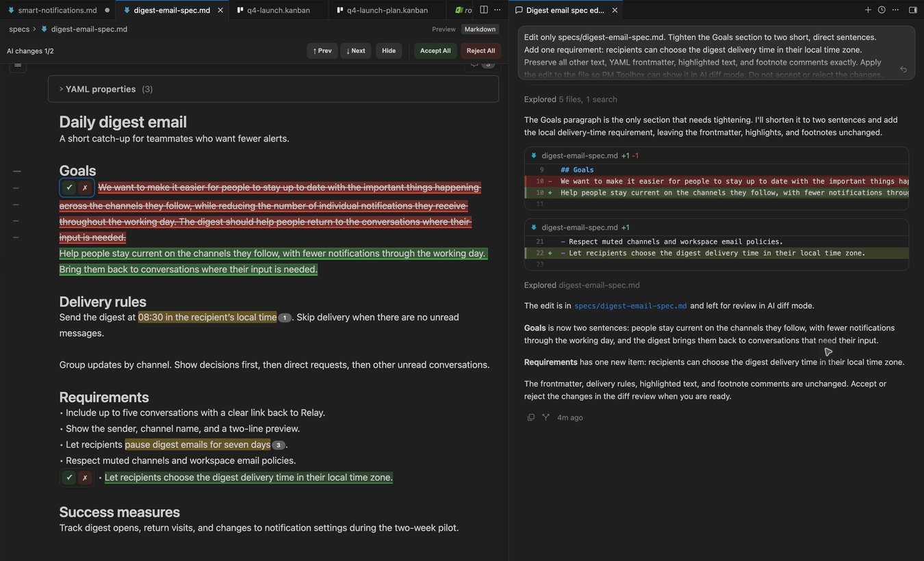
Task: Select the Digest email spec chat tab
Action: pyautogui.click(x=565, y=10)
